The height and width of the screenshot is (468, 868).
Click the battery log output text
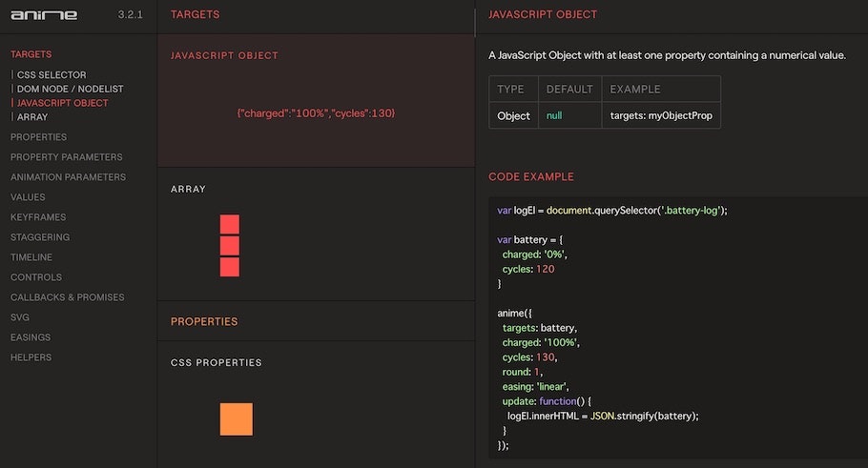316,112
